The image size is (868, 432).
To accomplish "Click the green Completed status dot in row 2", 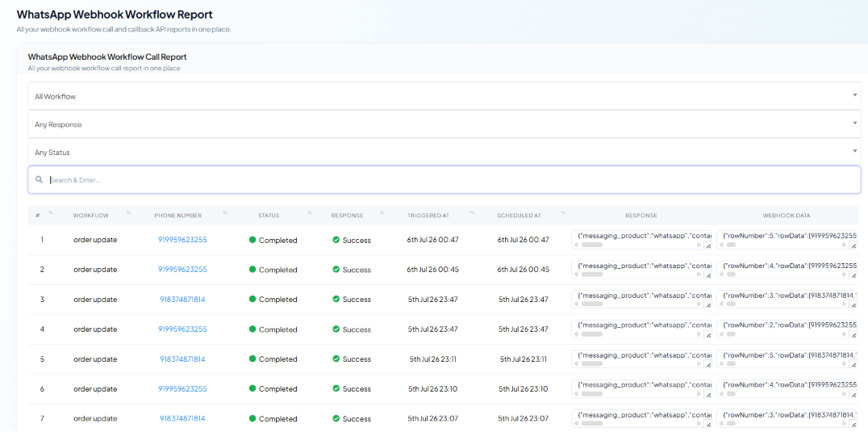I will [252, 269].
